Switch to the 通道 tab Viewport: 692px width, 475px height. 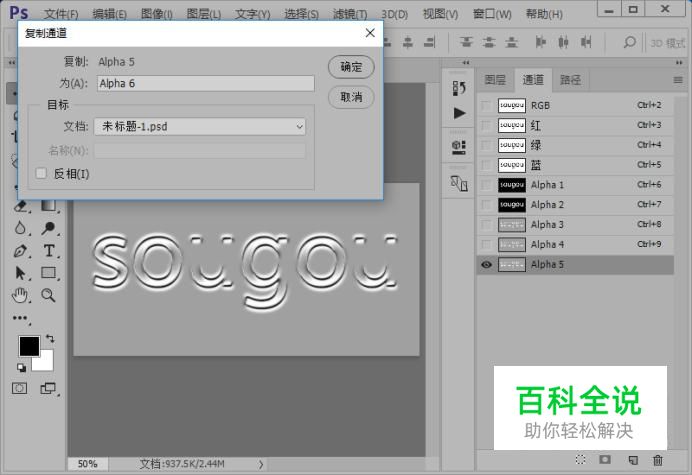tap(533, 80)
